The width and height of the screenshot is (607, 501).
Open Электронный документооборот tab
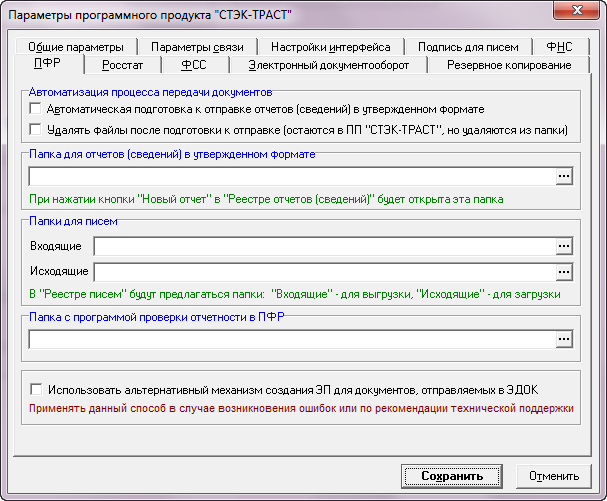[x=329, y=65]
